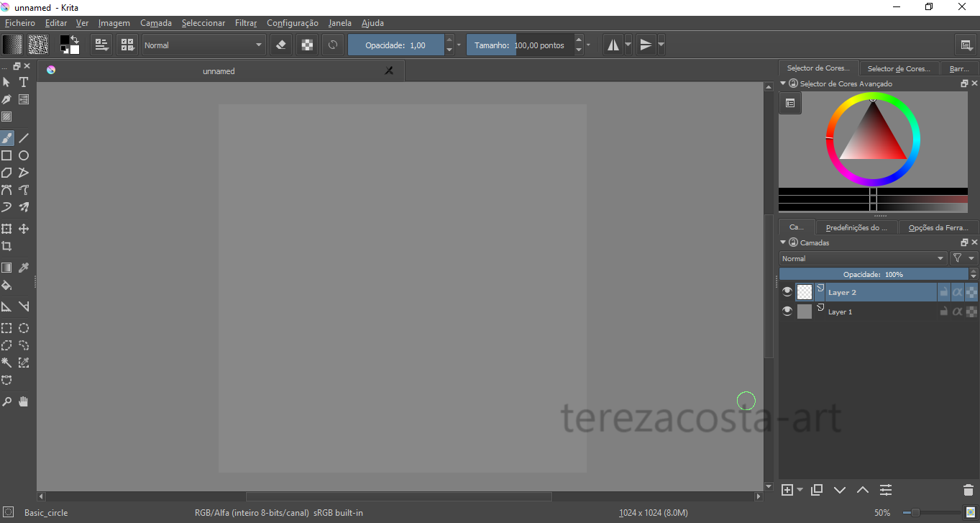Toggle lock on Layer 1
The width and height of the screenshot is (980, 523).
(x=943, y=311)
